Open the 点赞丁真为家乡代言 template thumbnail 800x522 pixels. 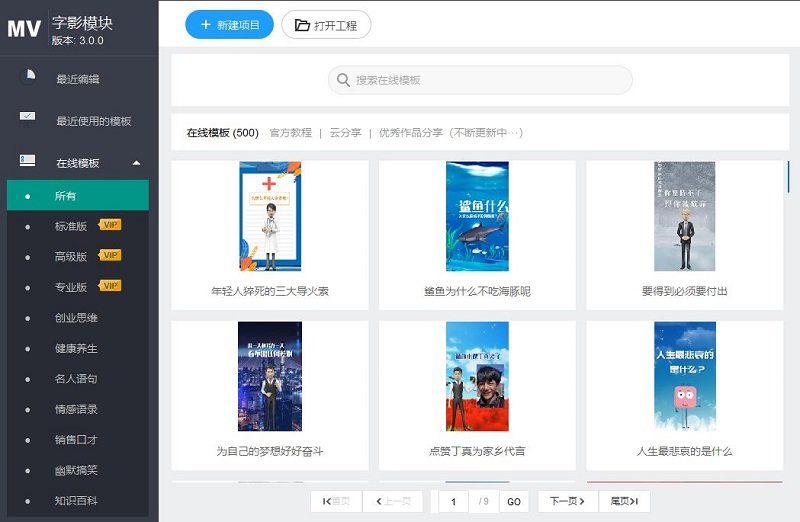point(477,376)
